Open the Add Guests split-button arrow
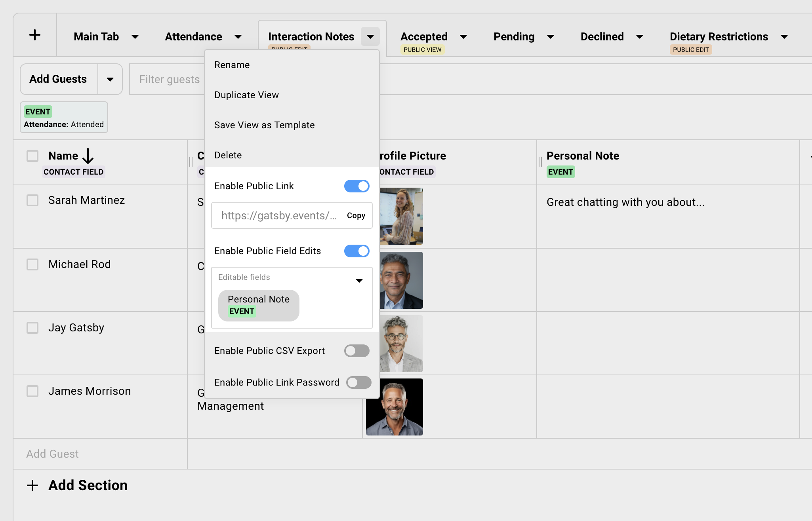Screen dimensions: 812x521 pos(110,79)
